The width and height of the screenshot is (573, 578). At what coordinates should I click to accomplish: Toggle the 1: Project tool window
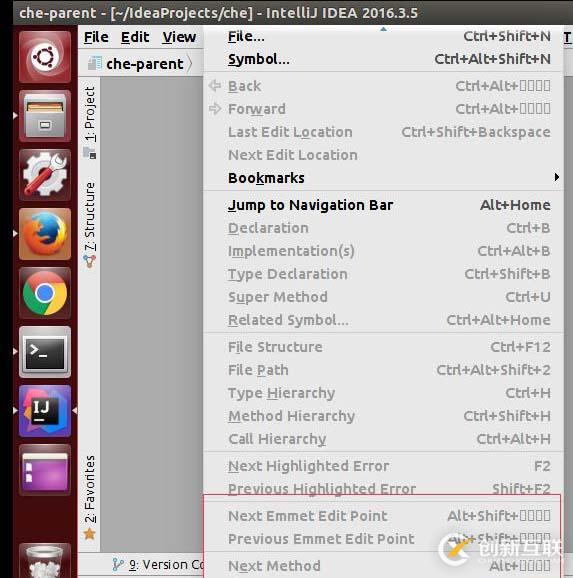coord(90,114)
